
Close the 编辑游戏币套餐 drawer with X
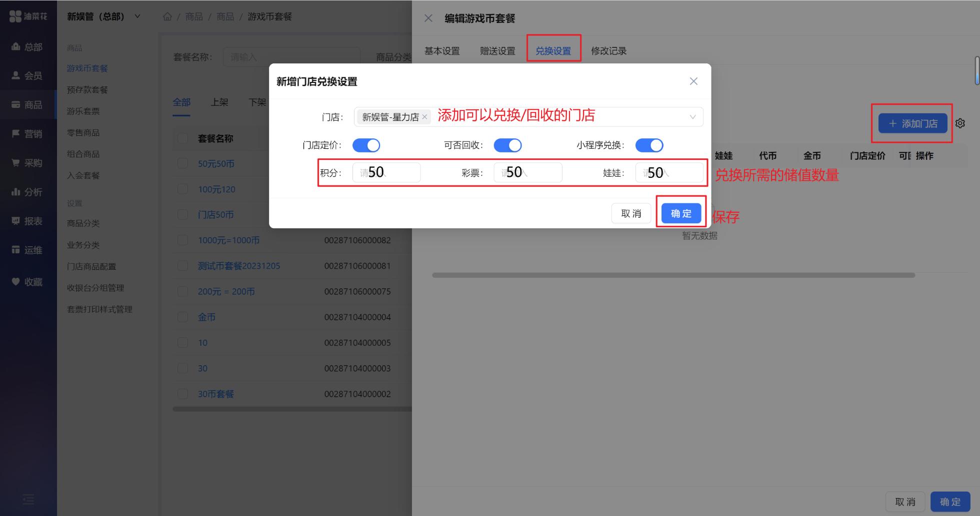pos(428,18)
